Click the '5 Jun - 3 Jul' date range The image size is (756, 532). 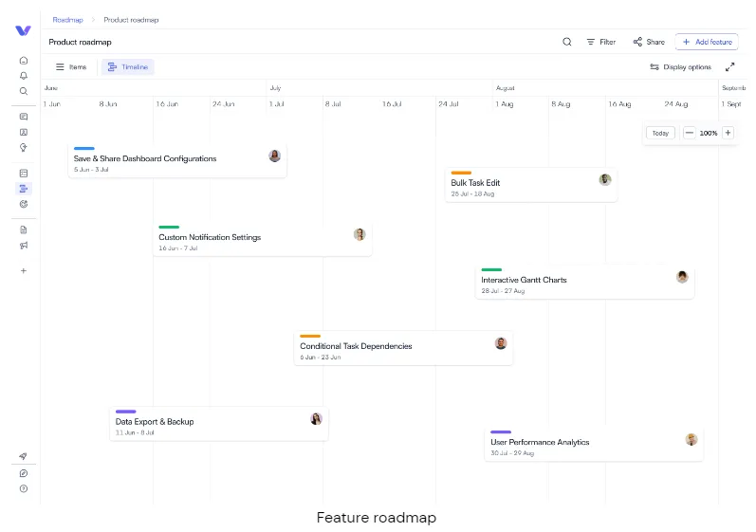91,170
